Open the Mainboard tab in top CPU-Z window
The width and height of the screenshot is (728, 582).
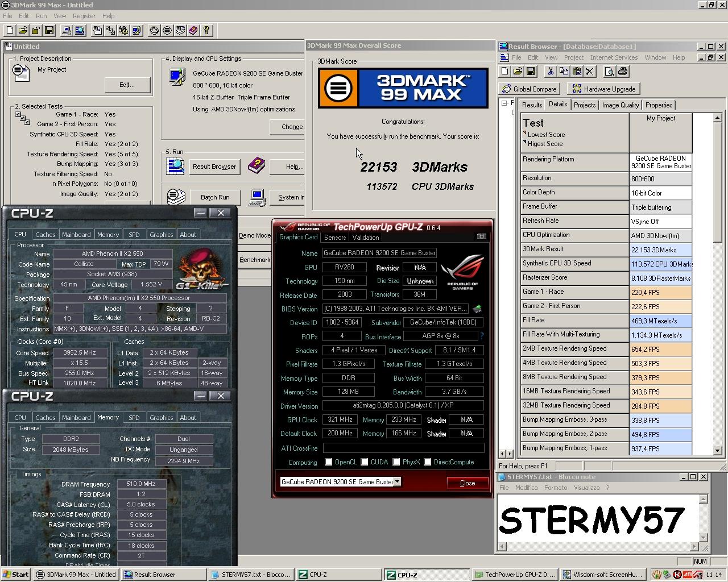click(76, 235)
